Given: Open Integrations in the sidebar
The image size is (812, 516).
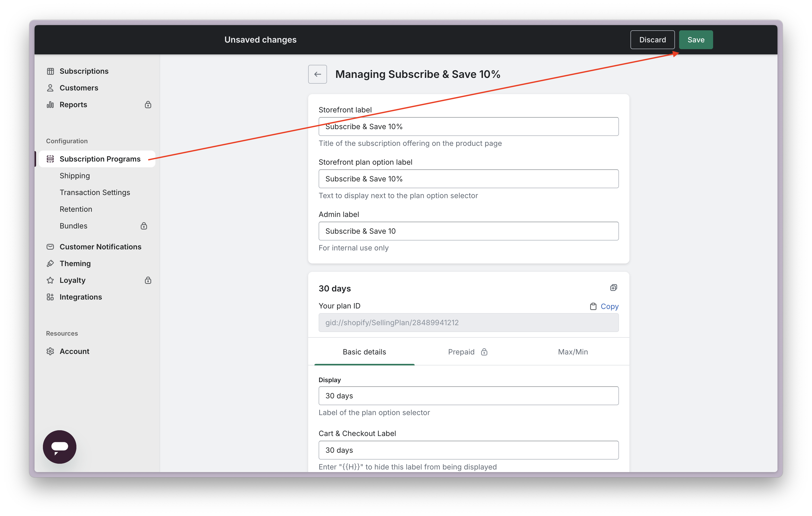Looking at the screenshot, I should 81,297.
